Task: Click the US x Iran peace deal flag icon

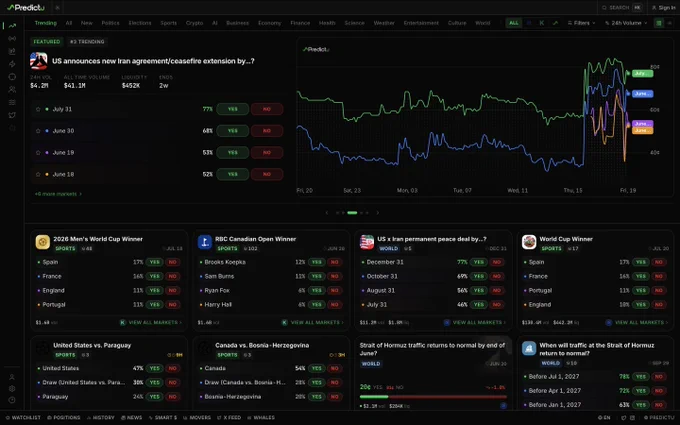Action: [367, 242]
